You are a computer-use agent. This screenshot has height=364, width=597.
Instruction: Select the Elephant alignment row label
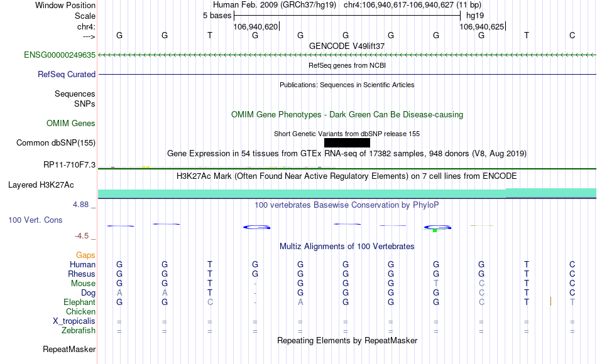coord(79,302)
